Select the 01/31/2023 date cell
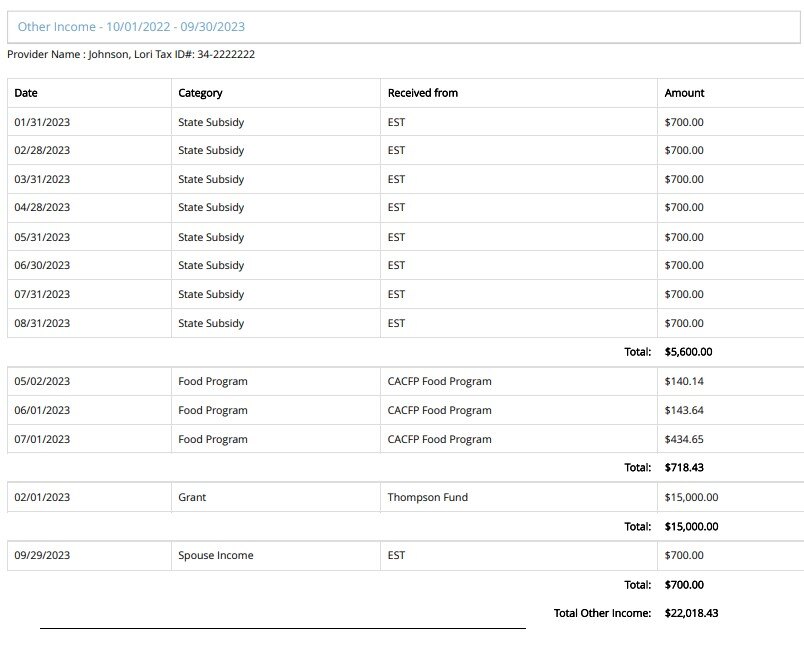The image size is (804, 649). click(x=42, y=122)
